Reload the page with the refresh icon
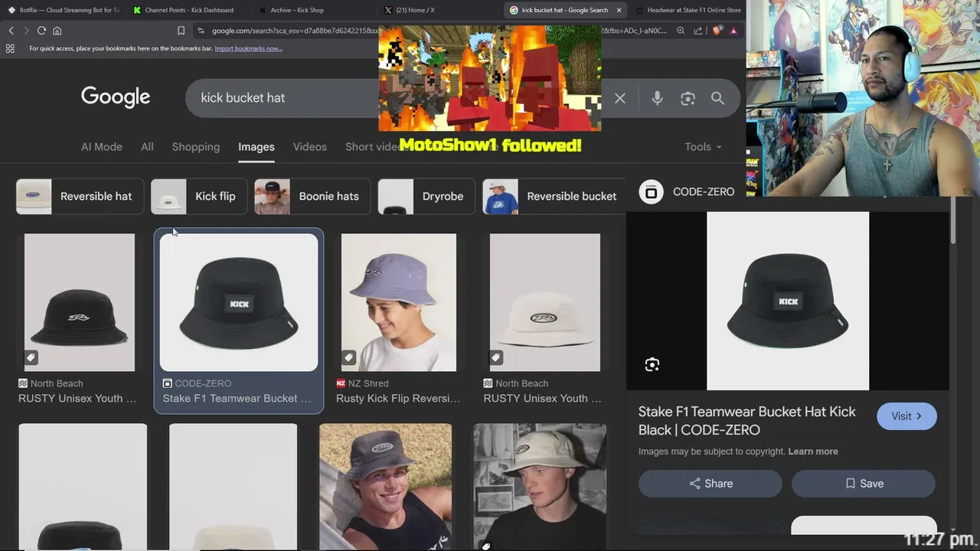980x551 pixels. (41, 31)
